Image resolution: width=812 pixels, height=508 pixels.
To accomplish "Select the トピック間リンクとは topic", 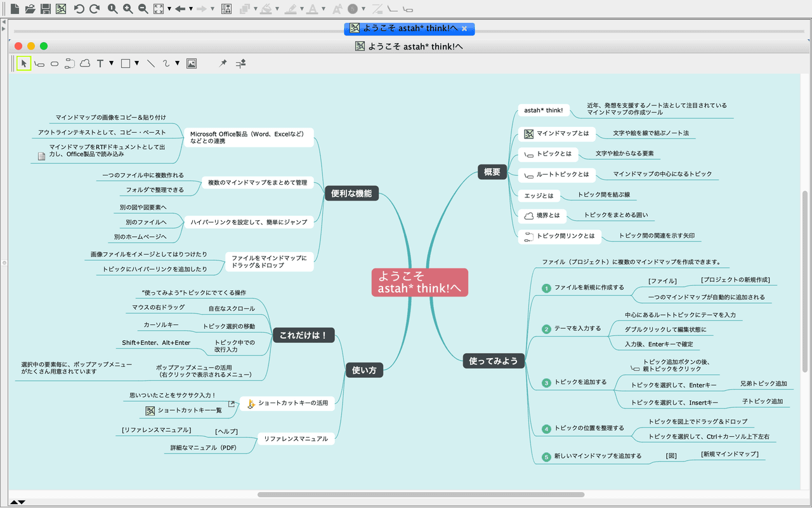I will pos(560,236).
